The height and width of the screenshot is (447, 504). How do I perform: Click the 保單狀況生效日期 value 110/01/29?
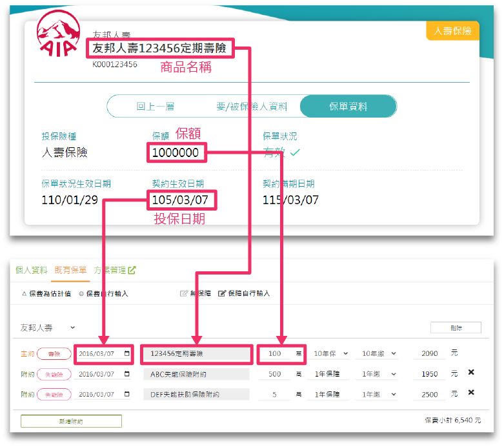70,200
